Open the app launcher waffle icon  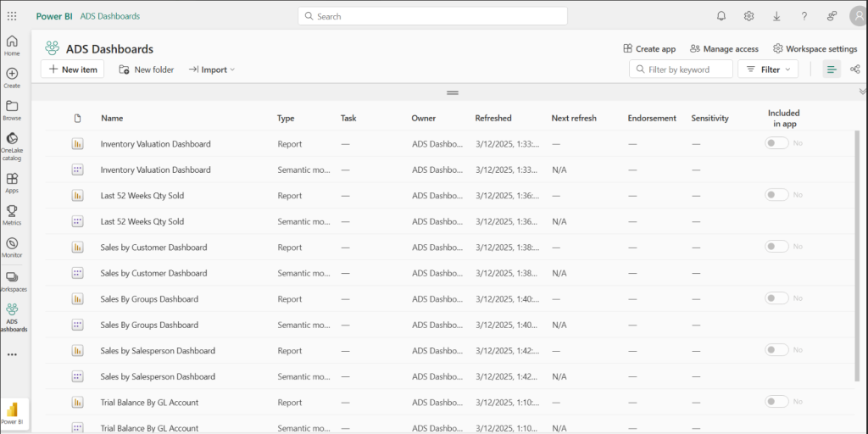12,16
